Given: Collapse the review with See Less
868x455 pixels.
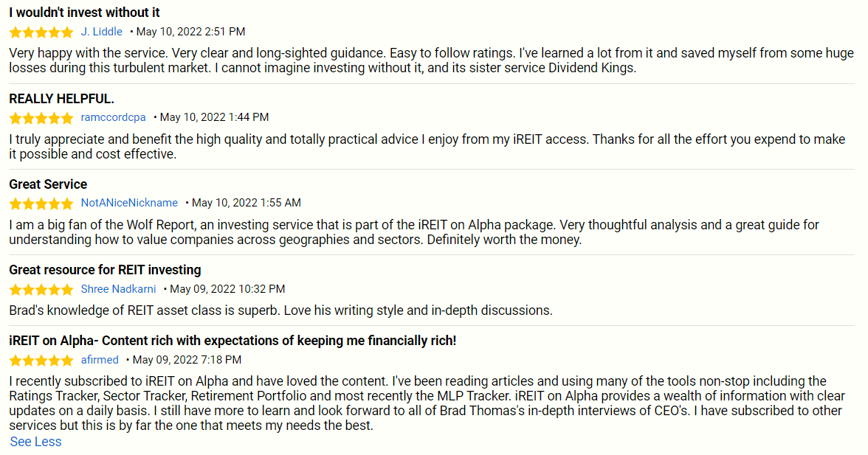Looking at the screenshot, I should pos(36,442).
